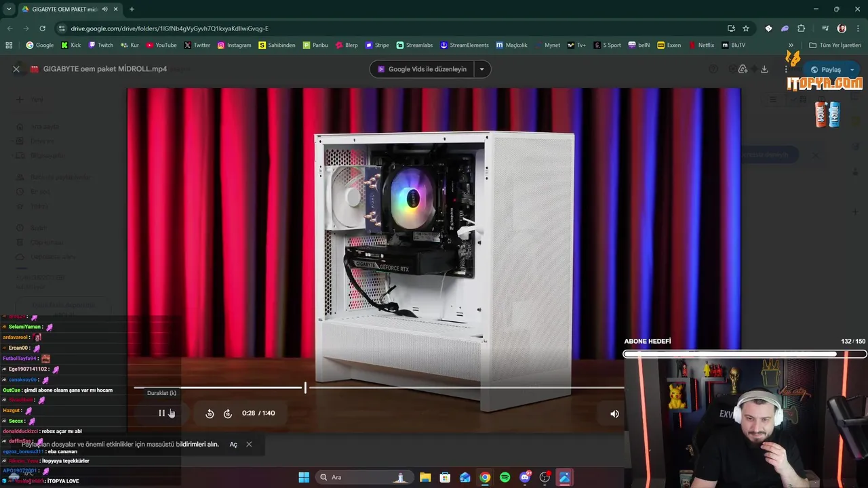Open Spotify from the taskbar

point(505,477)
